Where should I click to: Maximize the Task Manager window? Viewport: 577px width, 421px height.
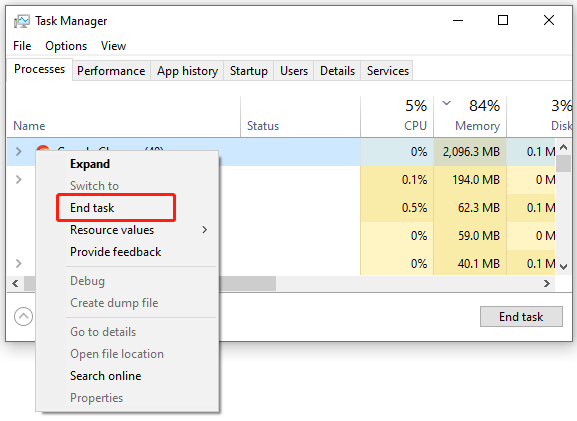503,20
